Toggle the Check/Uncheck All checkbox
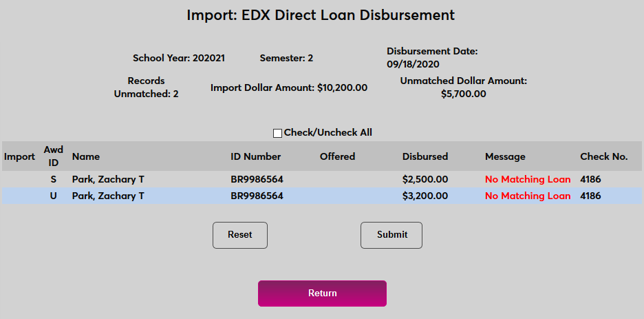The image size is (644, 319). (278, 133)
